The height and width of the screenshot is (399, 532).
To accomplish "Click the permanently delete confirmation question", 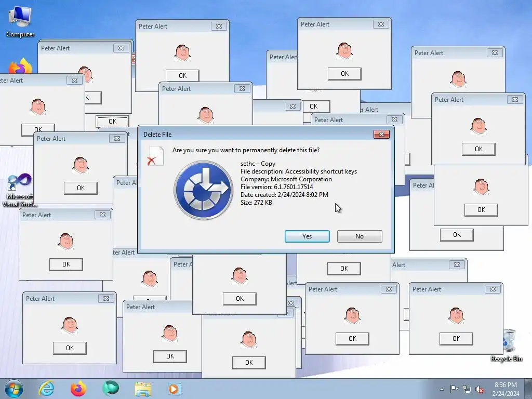I will click(x=246, y=150).
